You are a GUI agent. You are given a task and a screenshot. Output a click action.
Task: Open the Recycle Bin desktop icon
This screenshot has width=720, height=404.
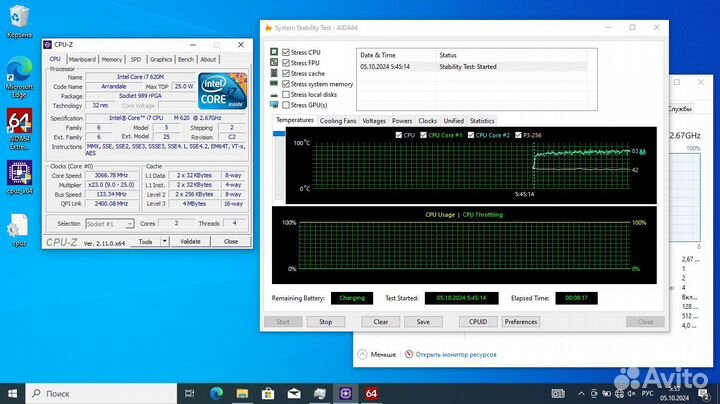pos(18,20)
